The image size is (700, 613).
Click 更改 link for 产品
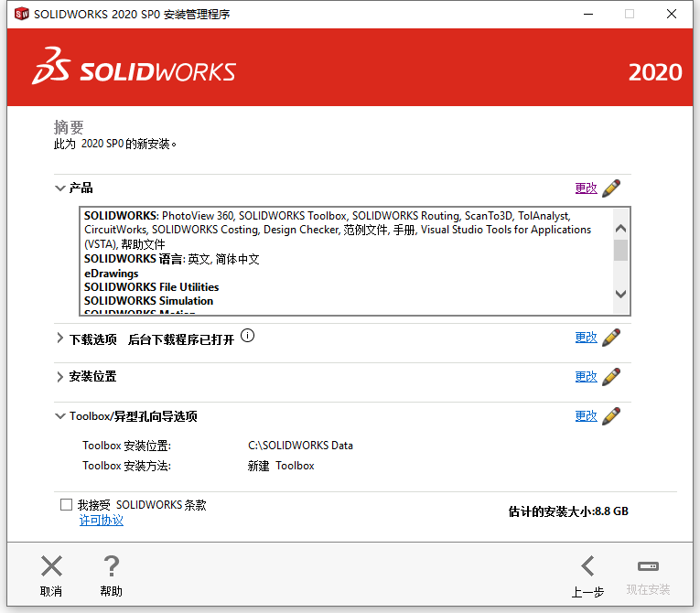587,188
